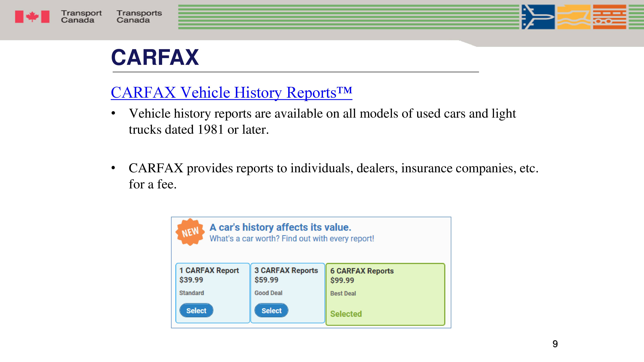Click the bullet about trucks dated 1981
Image resolution: width=644 pixels, height=362 pixels.
(x=322, y=121)
